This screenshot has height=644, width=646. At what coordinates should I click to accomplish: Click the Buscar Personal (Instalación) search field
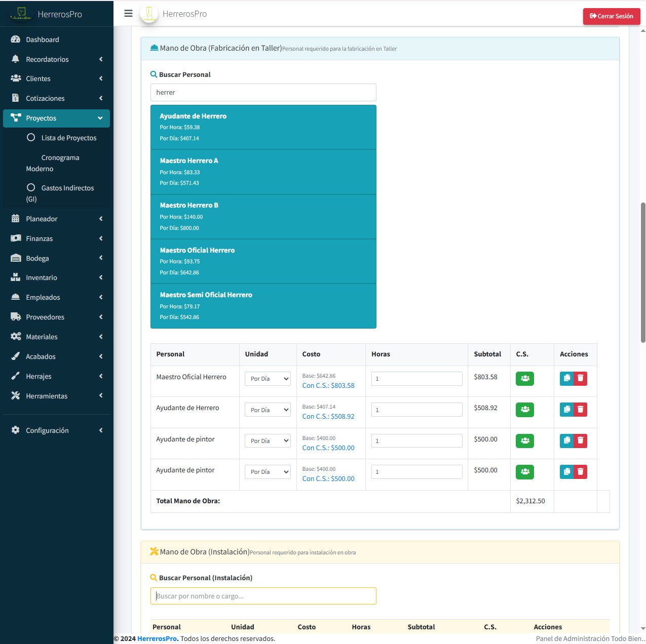click(x=263, y=596)
